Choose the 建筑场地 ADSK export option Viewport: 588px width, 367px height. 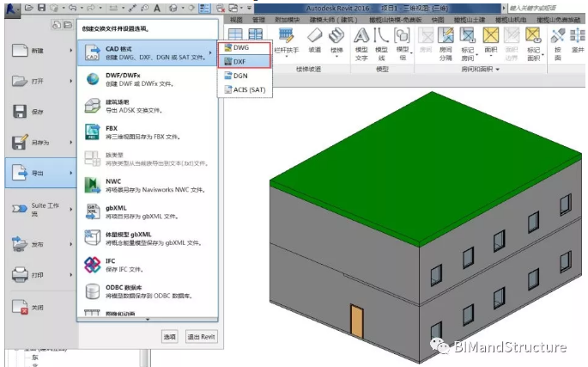[x=147, y=107]
